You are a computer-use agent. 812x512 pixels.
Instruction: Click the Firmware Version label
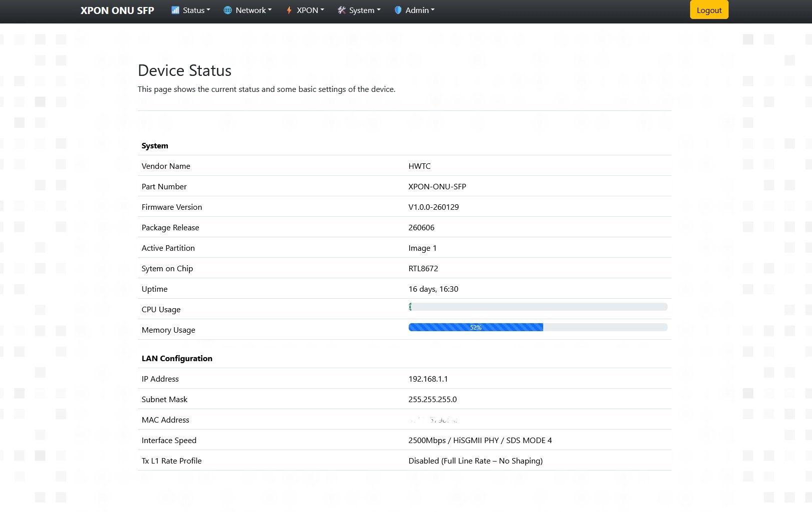point(172,207)
